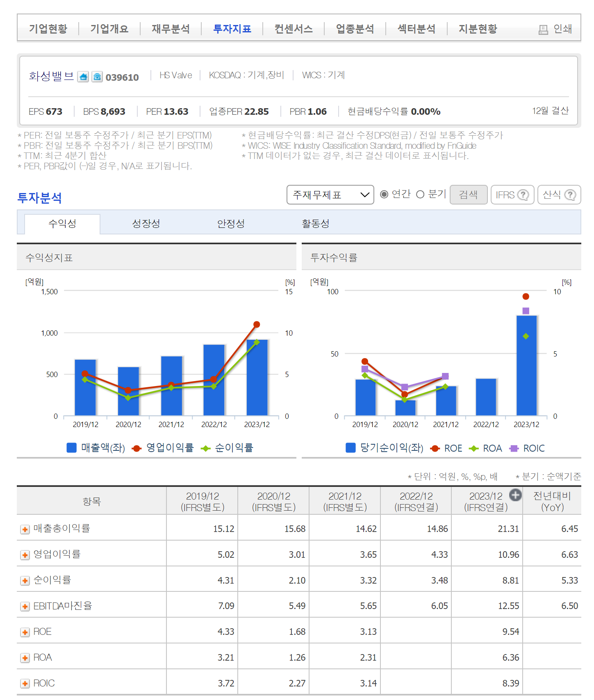Click the 인쇄 print link

(x=555, y=29)
